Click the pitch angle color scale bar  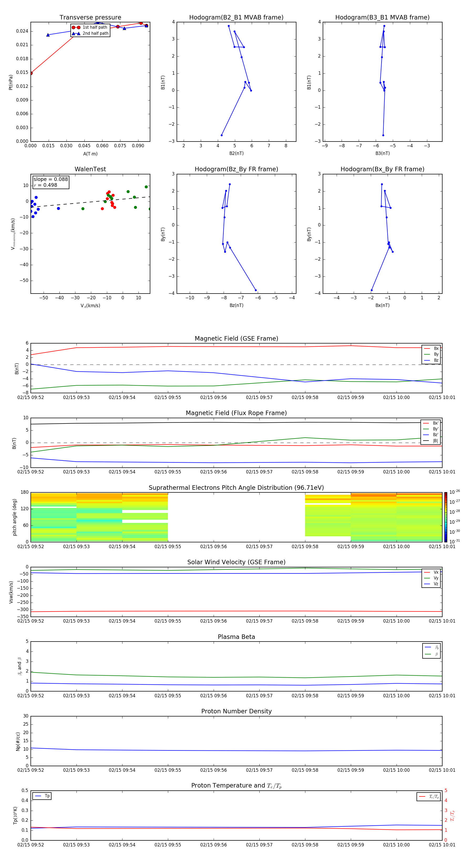pos(446,517)
